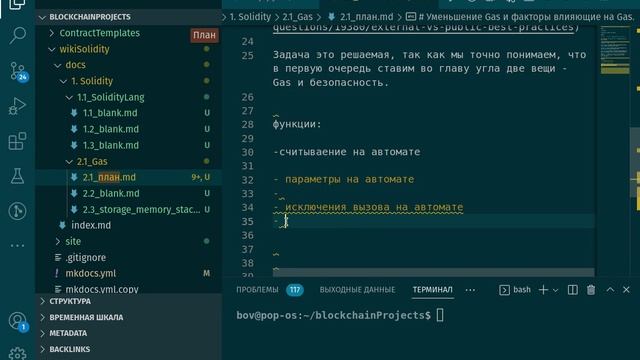Image resolution: width=640 pixels, height=360 pixels.
Task: Select the bash terminal instance
Action: [x=515, y=290]
